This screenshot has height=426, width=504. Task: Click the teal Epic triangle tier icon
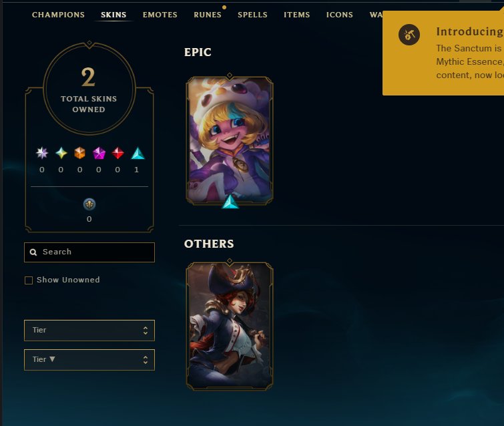138,154
